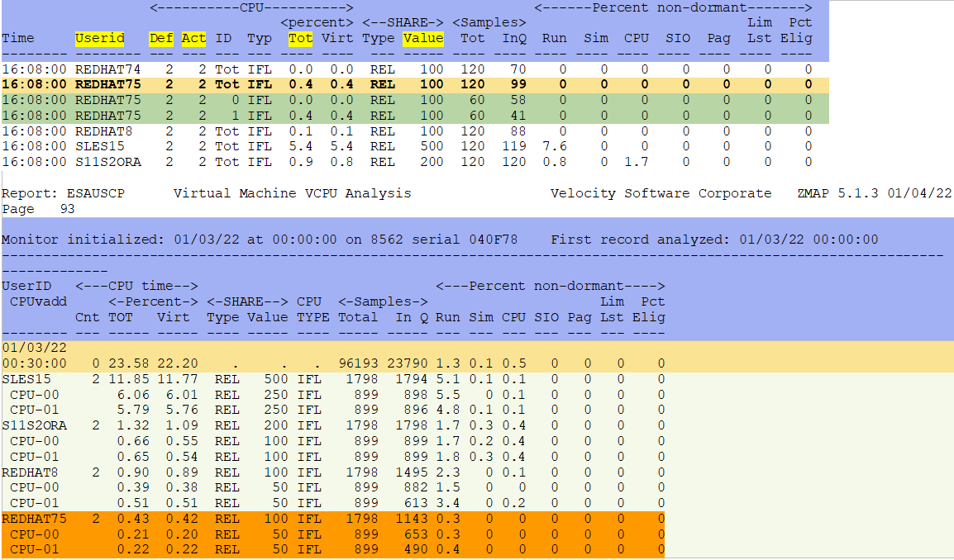Select the REDHAT74 userid in top table
Viewport: 954px width, 560px height.
[x=107, y=69]
